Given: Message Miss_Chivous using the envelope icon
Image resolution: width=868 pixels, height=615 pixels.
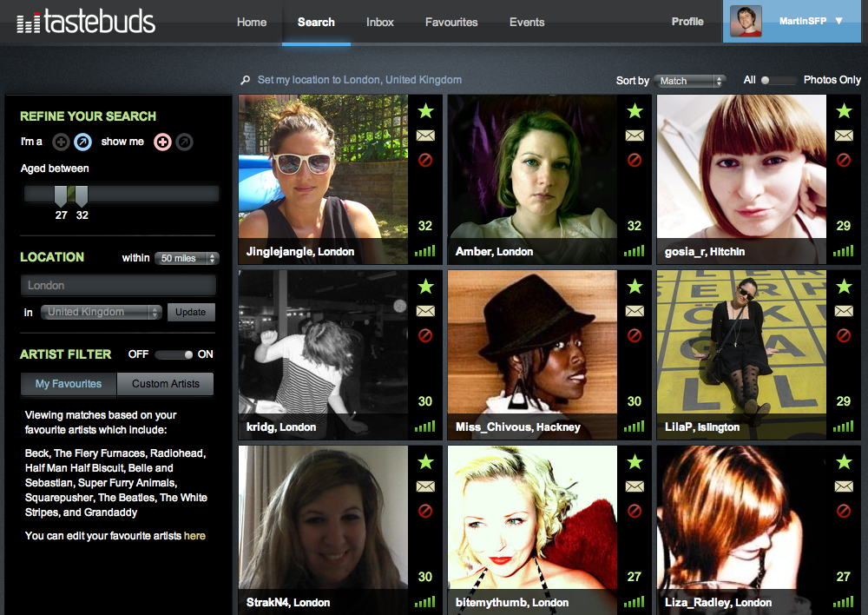Looking at the screenshot, I should coord(635,311).
